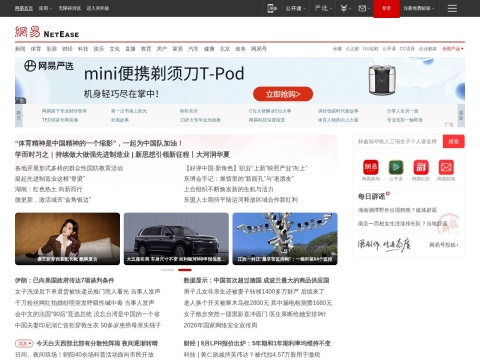
Task: Click the NetEase 網易 logo
Action: (47, 32)
